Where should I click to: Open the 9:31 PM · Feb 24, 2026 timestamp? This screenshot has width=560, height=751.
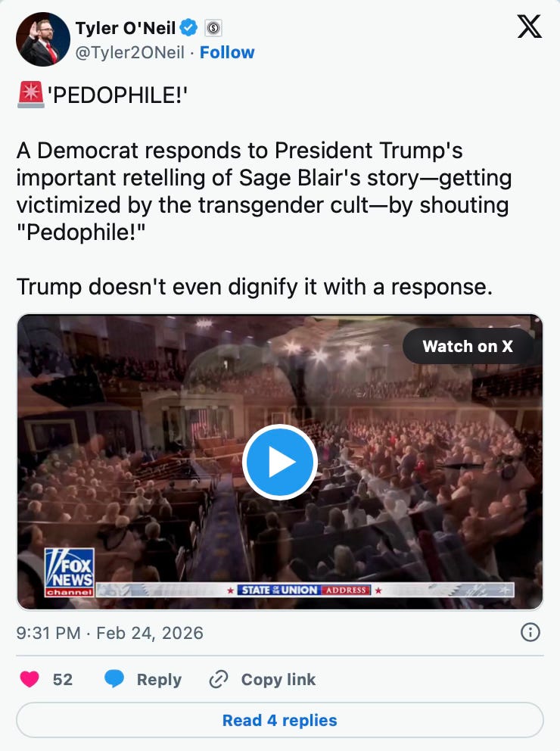pos(110,633)
